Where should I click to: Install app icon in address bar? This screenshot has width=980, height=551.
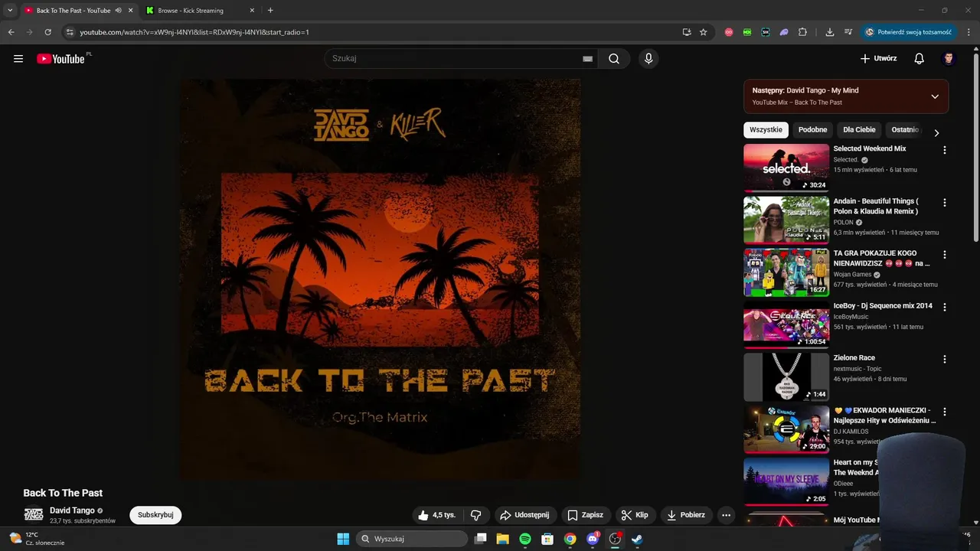tap(687, 32)
